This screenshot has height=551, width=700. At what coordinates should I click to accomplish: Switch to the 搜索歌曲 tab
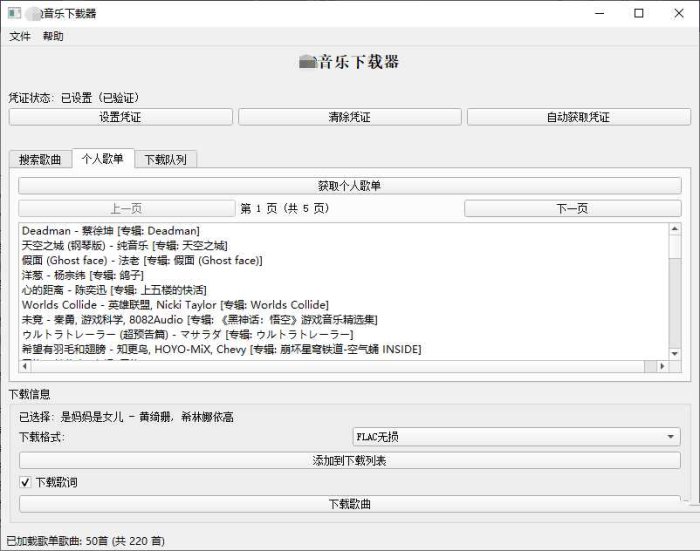(40, 159)
